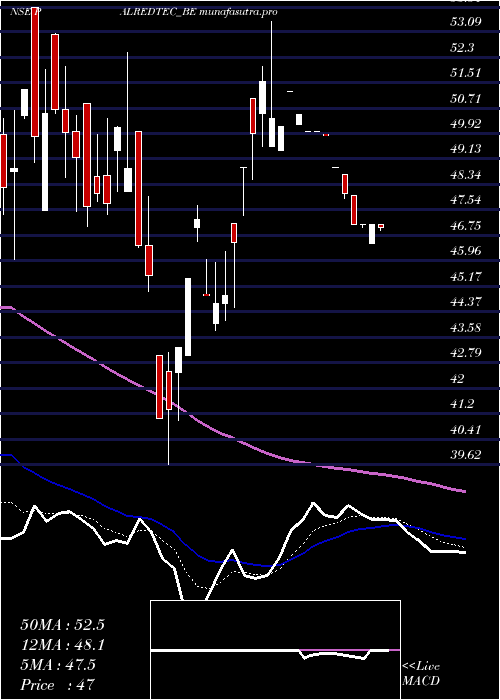Click the 39.62 price axis label
The width and height of the screenshot is (500, 700).
point(466,455)
